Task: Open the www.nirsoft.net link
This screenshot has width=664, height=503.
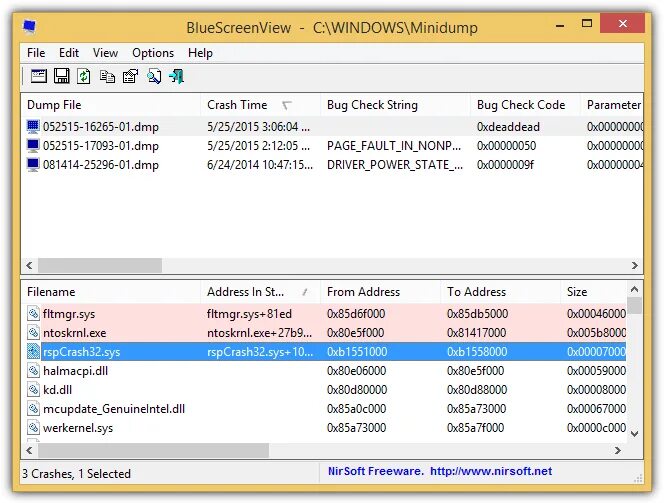Action: click(x=491, y=471)
